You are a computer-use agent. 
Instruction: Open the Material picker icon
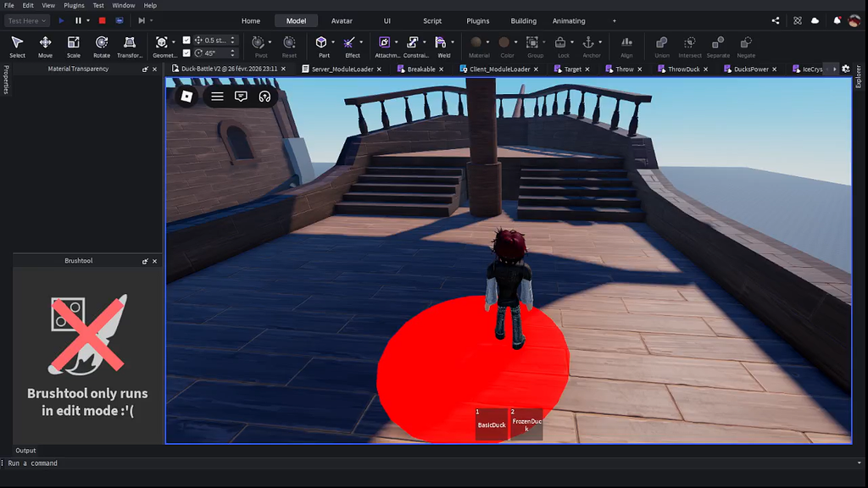pos(476,42)
